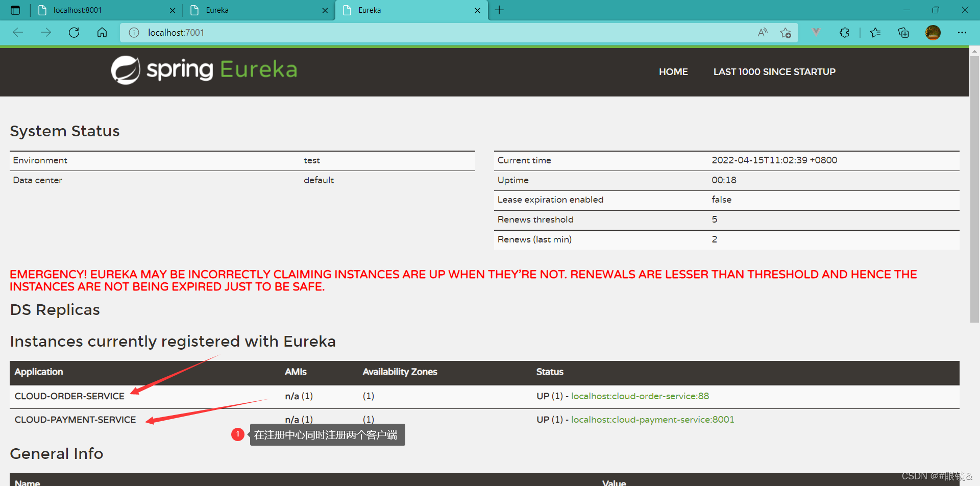Click the AMIs column header
Screen dimensions: 980x486
coord(296,372)
